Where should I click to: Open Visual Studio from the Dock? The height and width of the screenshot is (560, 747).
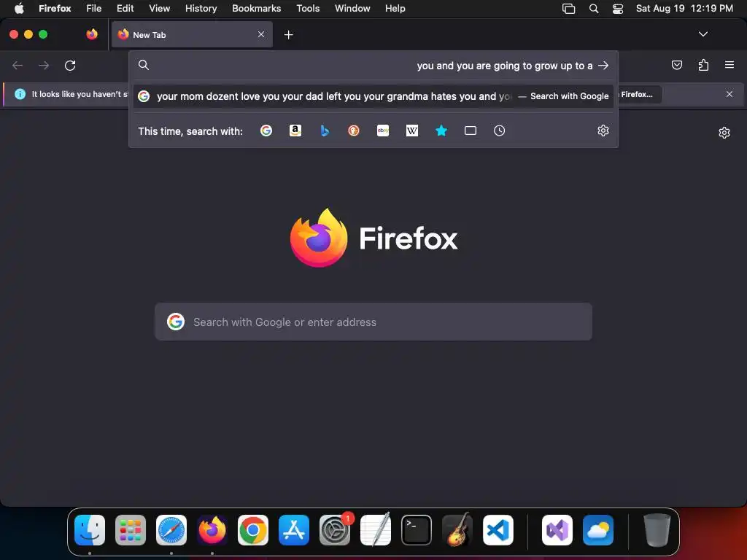(557, 530)
